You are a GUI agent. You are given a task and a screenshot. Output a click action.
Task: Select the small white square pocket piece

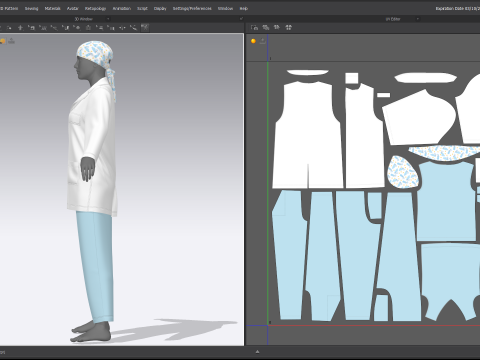352,78
